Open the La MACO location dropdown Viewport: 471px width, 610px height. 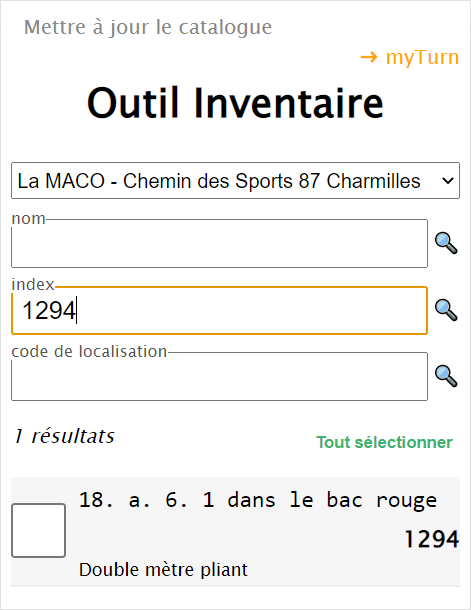235,181
